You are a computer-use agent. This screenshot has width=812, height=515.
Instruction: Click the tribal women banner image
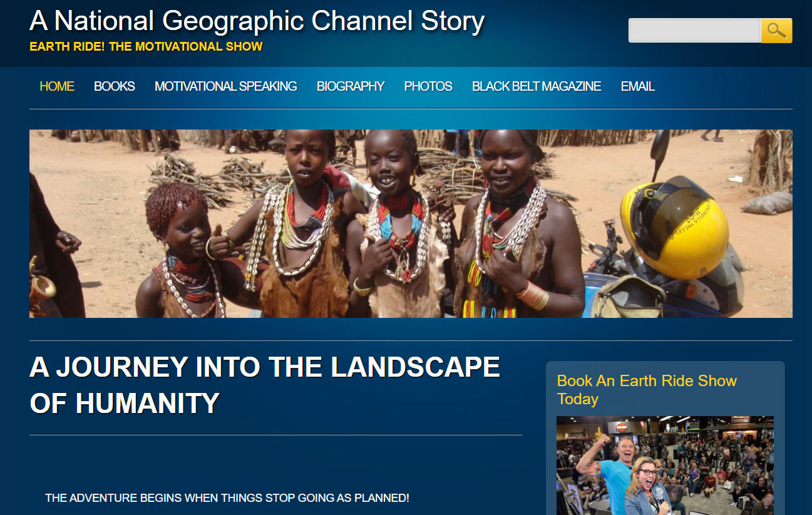coord(411,223)
